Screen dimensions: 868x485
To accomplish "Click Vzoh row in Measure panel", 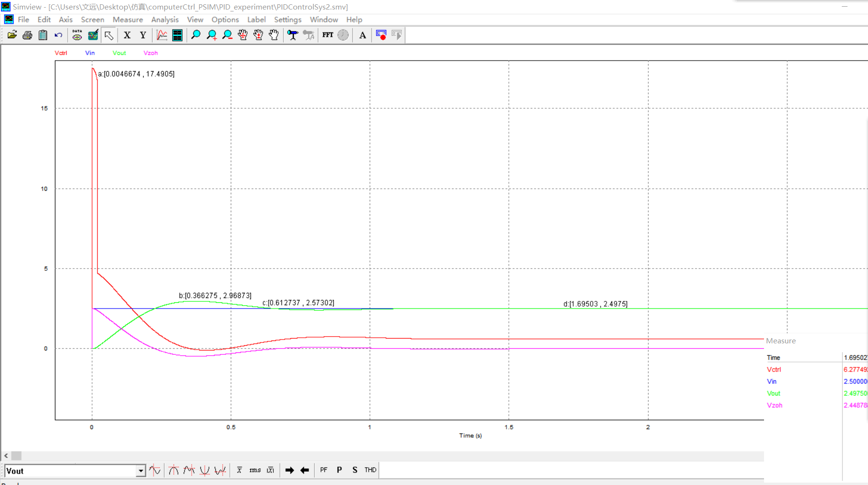I will (816, 405).
